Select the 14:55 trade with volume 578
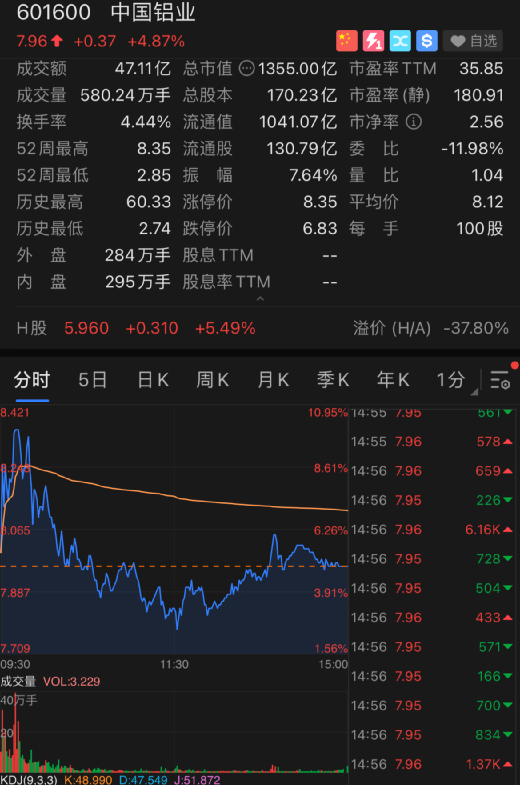Image resolution: width=520 pixels, height=785 pixels. pyautogui.click(x=432, y=442)
